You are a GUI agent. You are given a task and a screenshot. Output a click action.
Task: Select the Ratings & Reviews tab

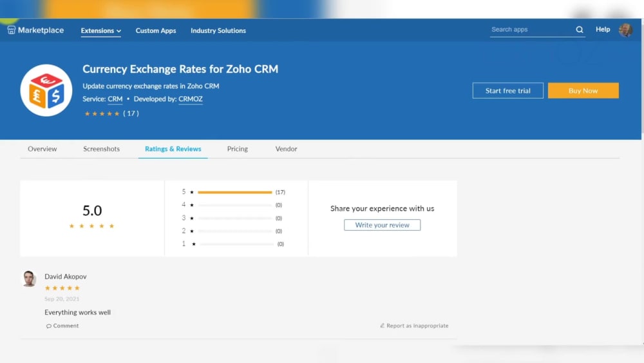click(x=173, y=149)
